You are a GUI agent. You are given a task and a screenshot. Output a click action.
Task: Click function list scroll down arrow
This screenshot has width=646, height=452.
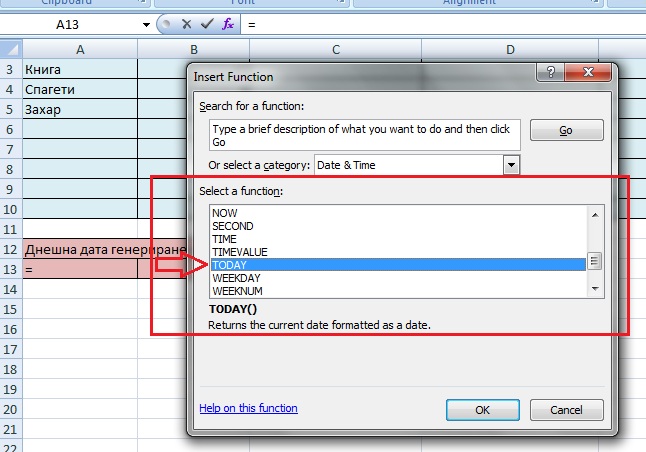coord(595,288)
